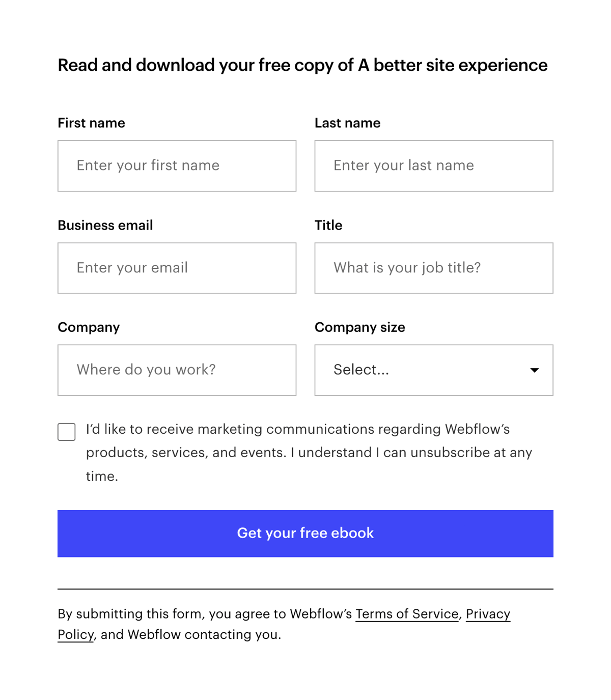The height and width of the screenshot is (700, 611).
Task: Click the Last name input field
Action: (433, 165)
